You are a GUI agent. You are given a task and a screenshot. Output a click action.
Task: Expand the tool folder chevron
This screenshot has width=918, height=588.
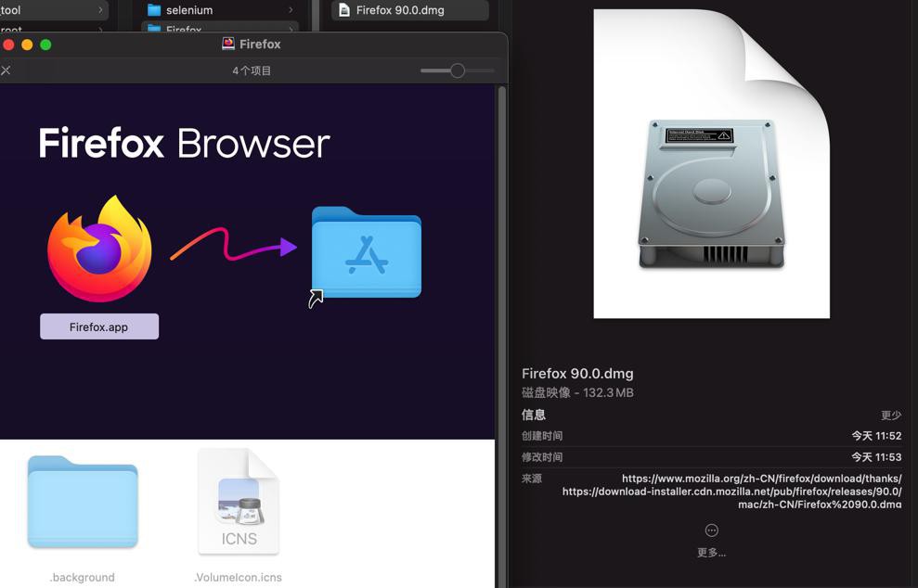(x=100, y=10)
